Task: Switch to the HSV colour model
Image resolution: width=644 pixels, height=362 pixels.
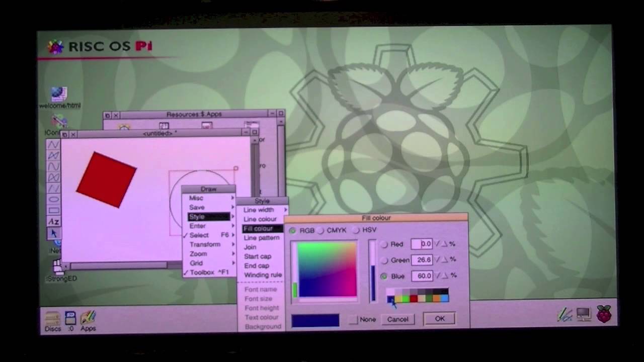Action: (x=356, y=230)
